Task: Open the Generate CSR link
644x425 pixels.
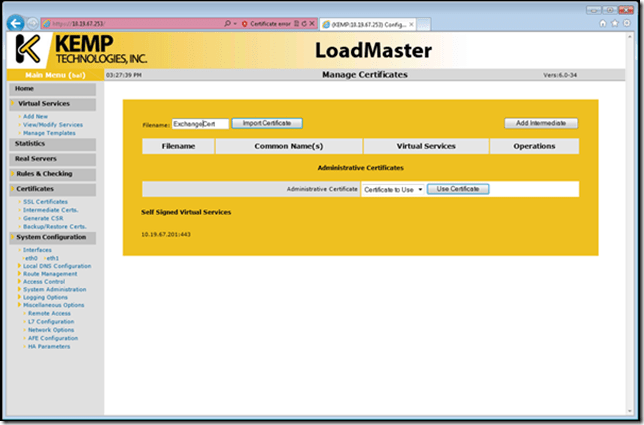Action: point(43,216)
